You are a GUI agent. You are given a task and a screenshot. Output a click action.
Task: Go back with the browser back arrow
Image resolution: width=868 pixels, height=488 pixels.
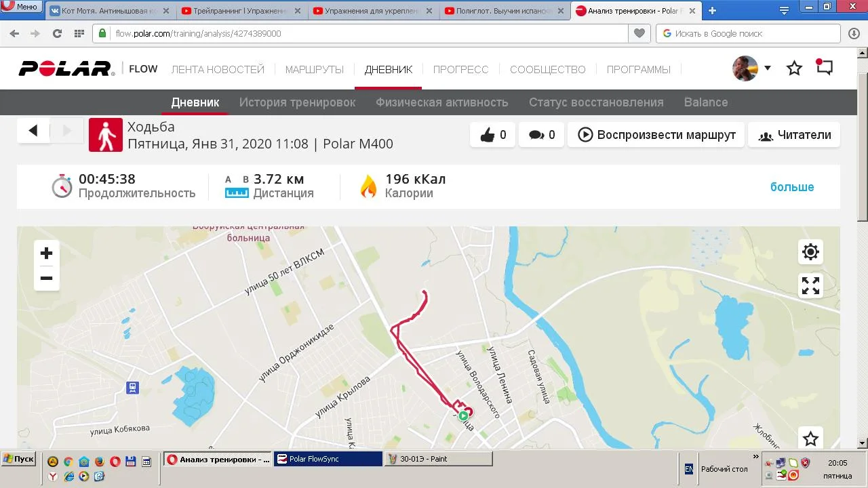(x=15, y=33)
